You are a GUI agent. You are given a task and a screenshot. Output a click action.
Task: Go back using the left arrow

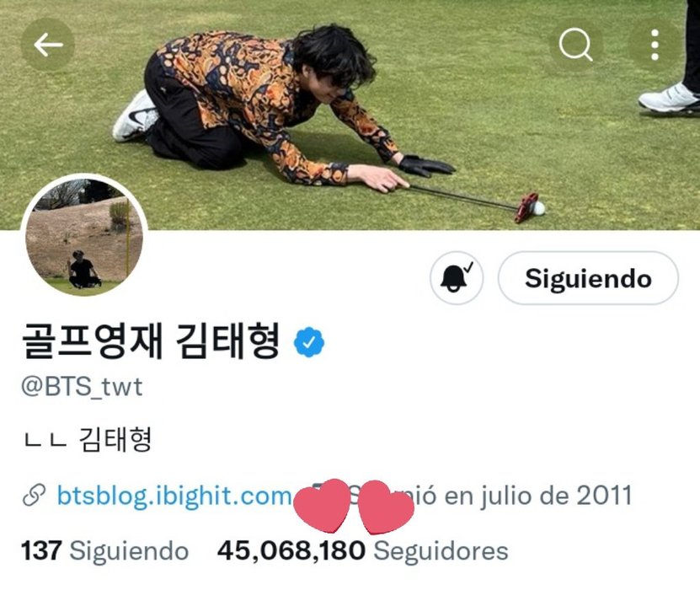(48, 44)
